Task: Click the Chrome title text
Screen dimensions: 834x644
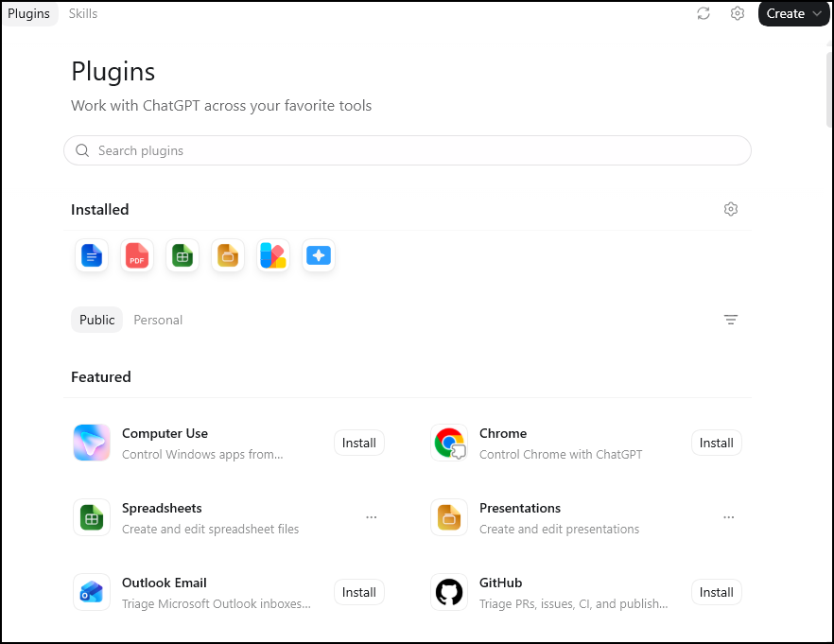Action: 503,433
